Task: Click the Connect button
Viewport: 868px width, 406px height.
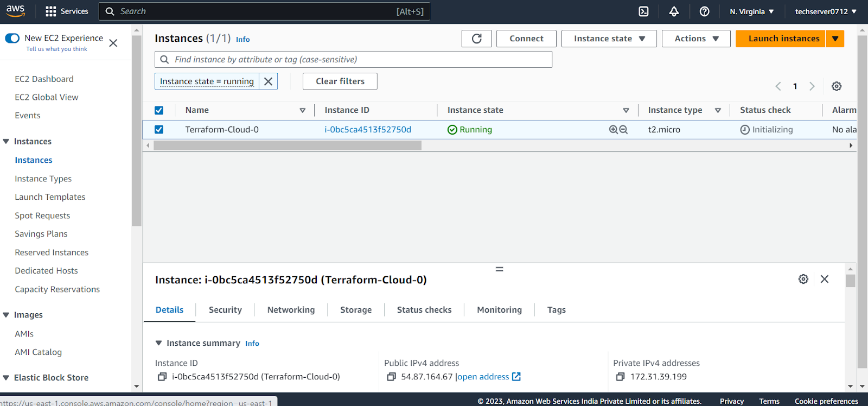Action: (526, 39)
